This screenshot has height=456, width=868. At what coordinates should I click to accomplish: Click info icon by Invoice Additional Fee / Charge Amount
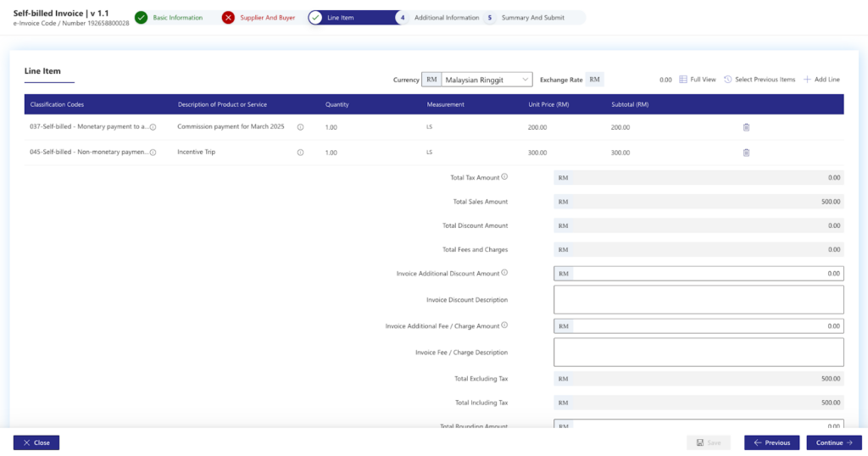(x=504, y=325)
